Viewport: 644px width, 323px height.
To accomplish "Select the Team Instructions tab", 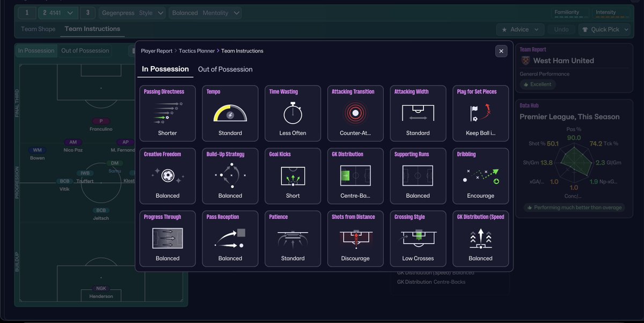I will 92,29.
